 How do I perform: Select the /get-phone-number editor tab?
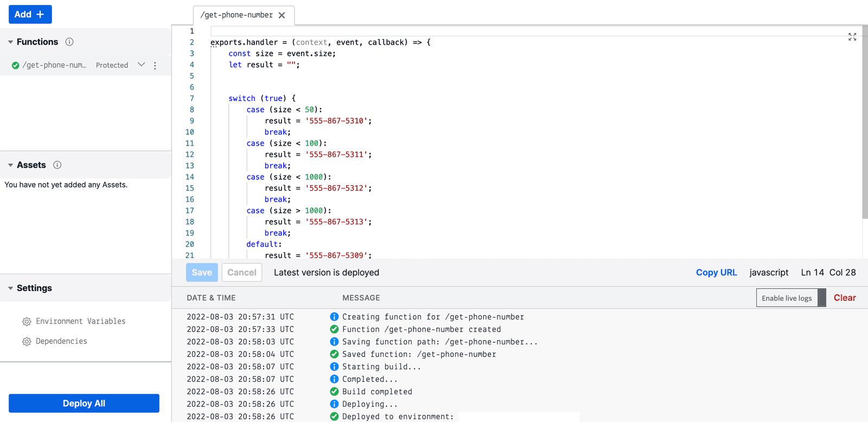point(237,15)
